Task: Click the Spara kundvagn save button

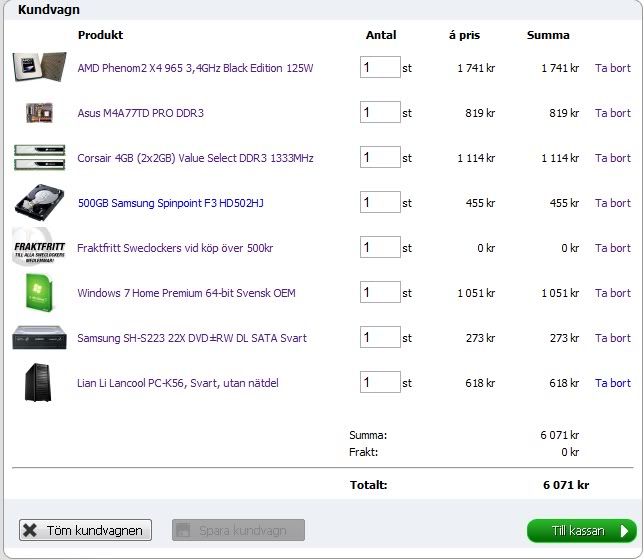Action: (x=238, y=531)
